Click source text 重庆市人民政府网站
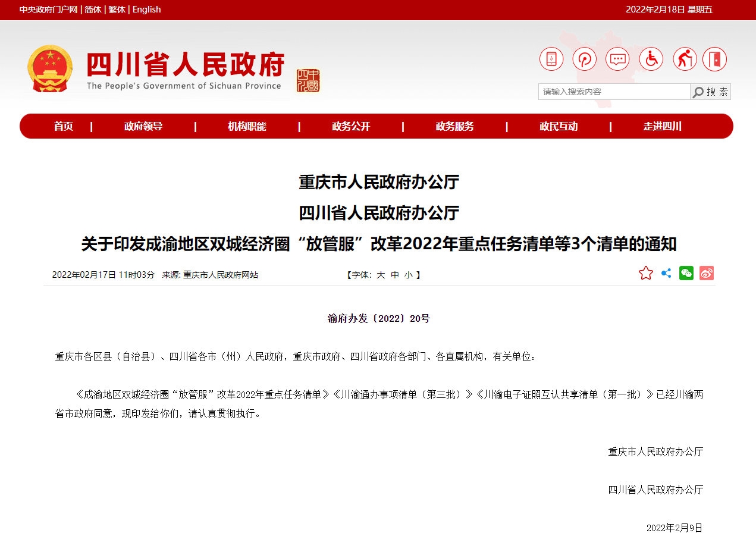The width and height of the screenshot is (756, 555). pyautogui.click(x=221, y=275)
